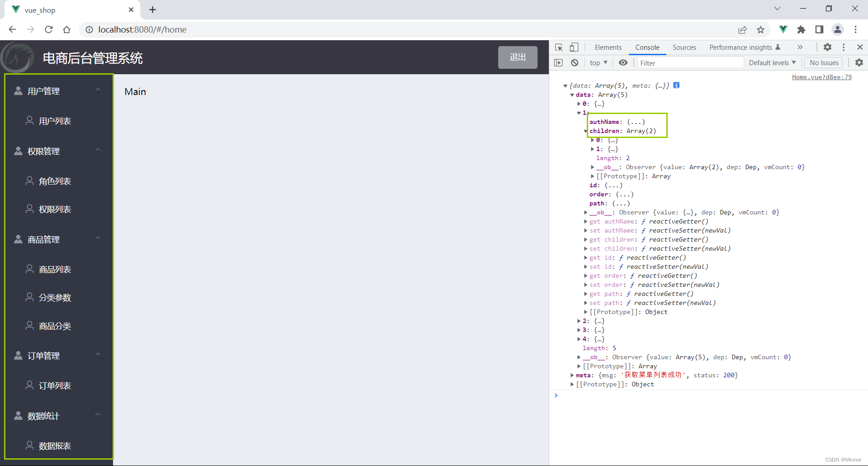Show more DevTools tabs chevron
The image size is (868, 466).
click(800, 47)
